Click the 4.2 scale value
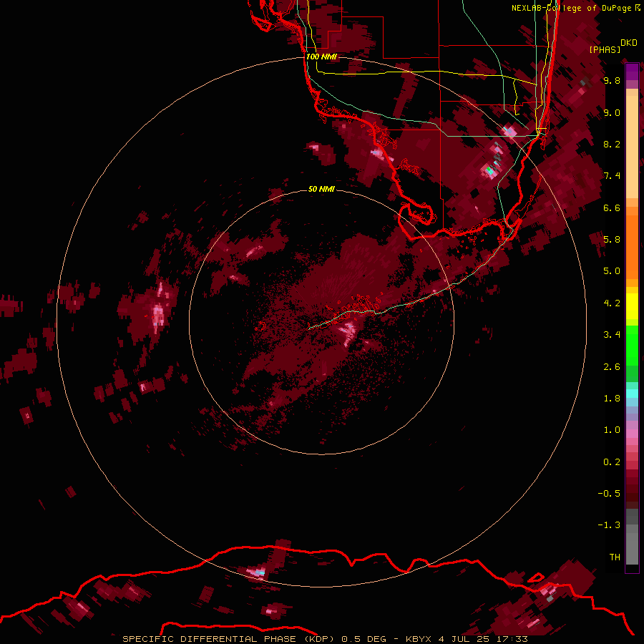The height and width of the screenshot is (644, 644). pos(612,303)
